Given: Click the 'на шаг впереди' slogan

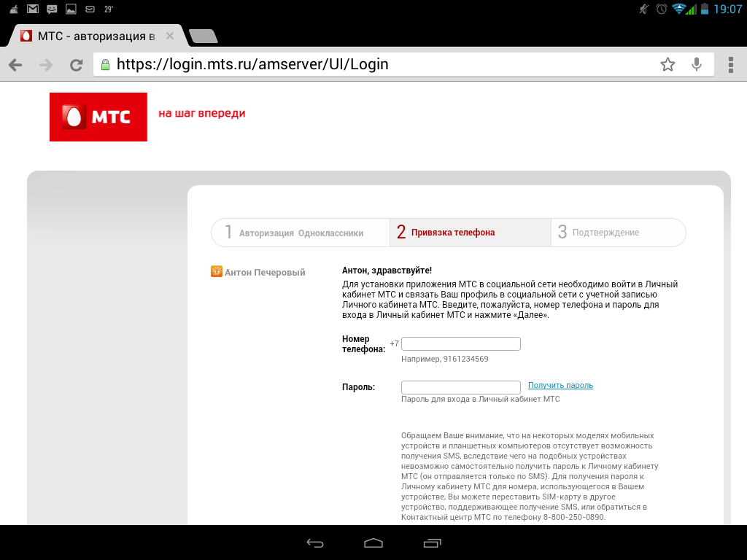Looking at the screenshot, I should [202, 113].
